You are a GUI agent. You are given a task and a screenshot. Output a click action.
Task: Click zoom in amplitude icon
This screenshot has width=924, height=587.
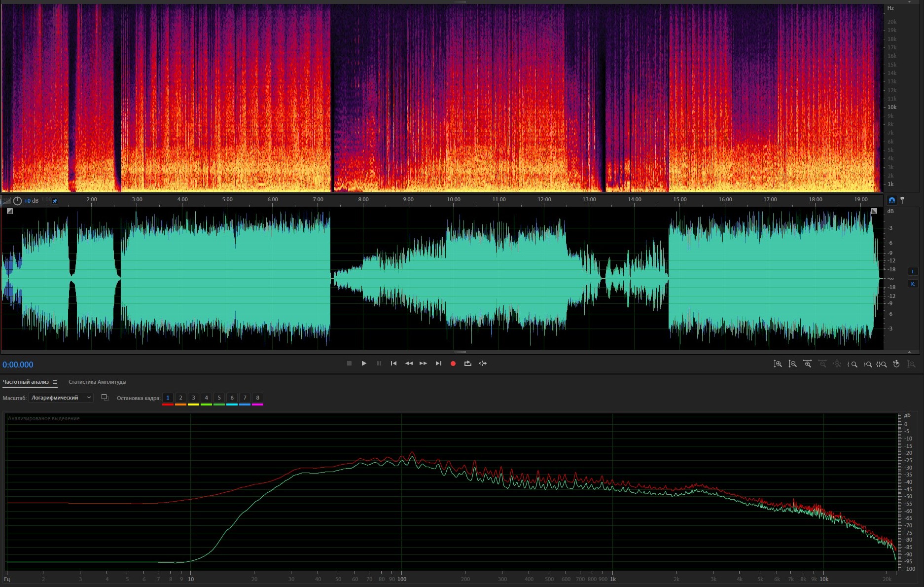pos(778,364)
